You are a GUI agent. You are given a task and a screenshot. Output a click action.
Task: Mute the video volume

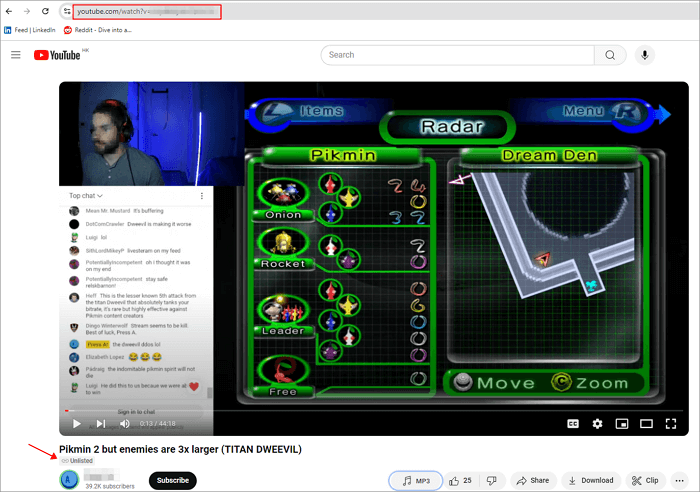point(125,423)
